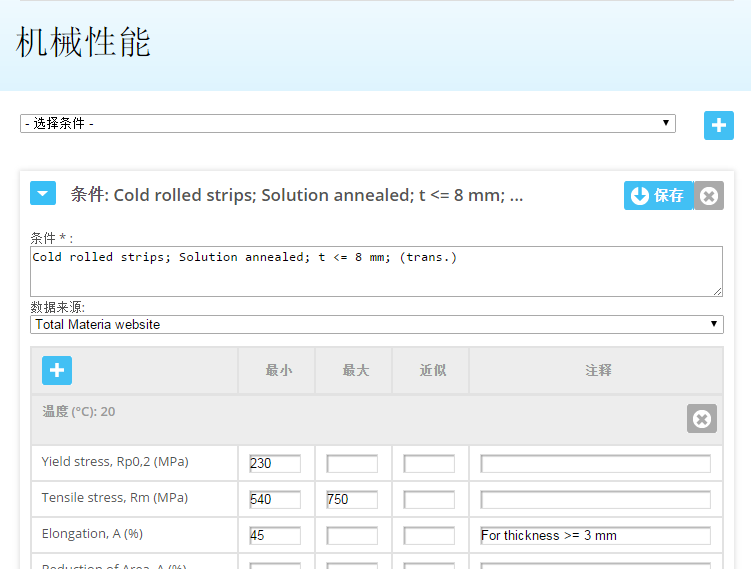Click Yield stress approximate value field
The width and height of the screenshot is (754, 569).
click(x=429, y=464)
